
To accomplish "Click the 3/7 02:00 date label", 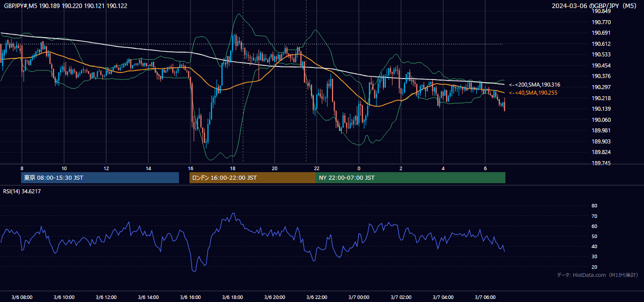I will click(x=401, y=297).
